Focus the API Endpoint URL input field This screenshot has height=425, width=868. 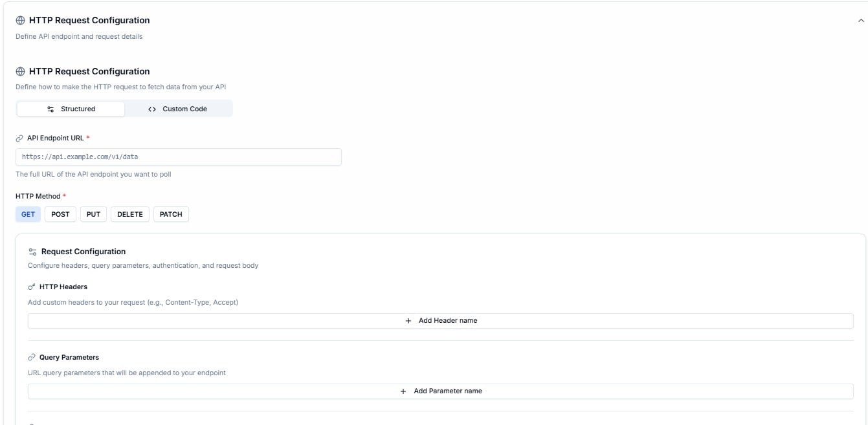tap(179, 157)
